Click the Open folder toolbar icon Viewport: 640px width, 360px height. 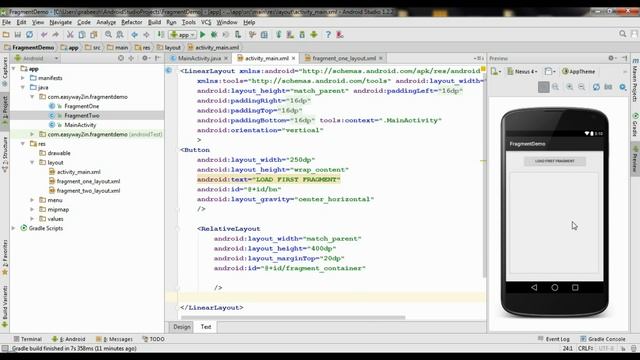click(x=6, y=35)
